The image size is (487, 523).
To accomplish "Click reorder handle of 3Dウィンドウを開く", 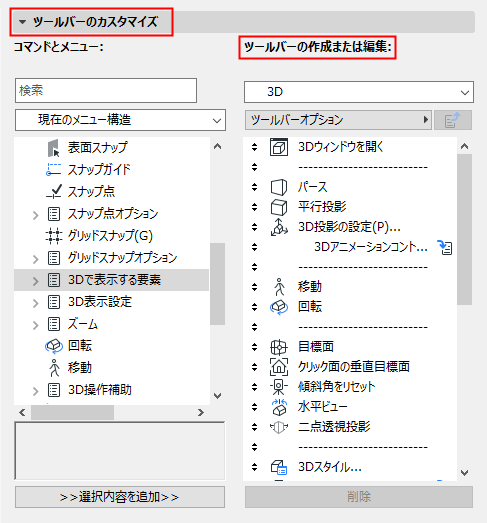I will pyautogui.click(x=255, y=147).
